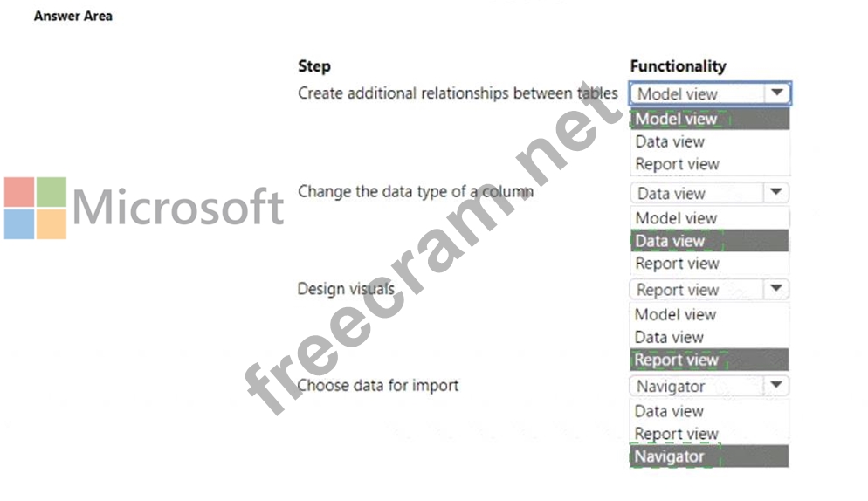Click the Functionality column header
The width and height of the screenshot is (868, 501).
pyautogui.click(x=678, y=66)
